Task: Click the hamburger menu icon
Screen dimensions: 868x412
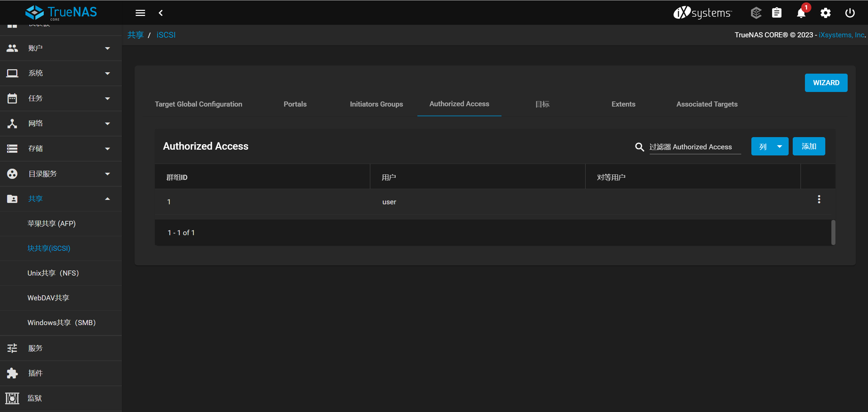Action: pos(140,13)
